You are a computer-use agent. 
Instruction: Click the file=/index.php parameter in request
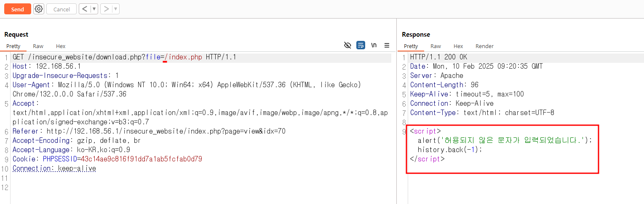pos(174,57)
